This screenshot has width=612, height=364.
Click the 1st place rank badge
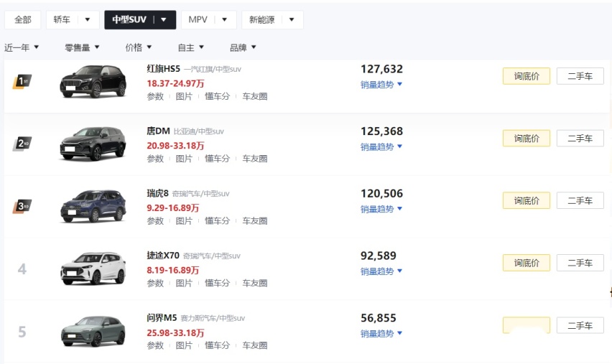point(22,82)
